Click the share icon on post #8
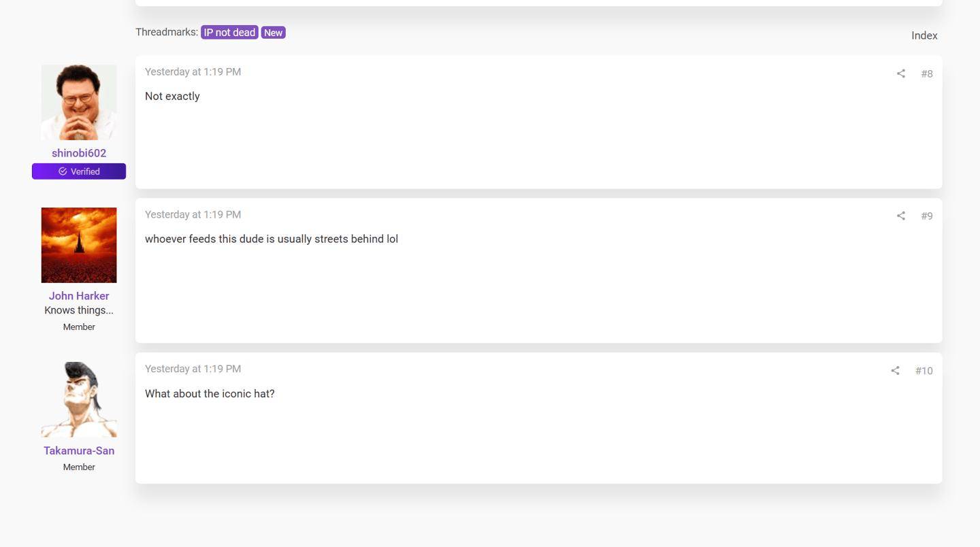Screen dimensions: 980x547 tap(900, 73)
